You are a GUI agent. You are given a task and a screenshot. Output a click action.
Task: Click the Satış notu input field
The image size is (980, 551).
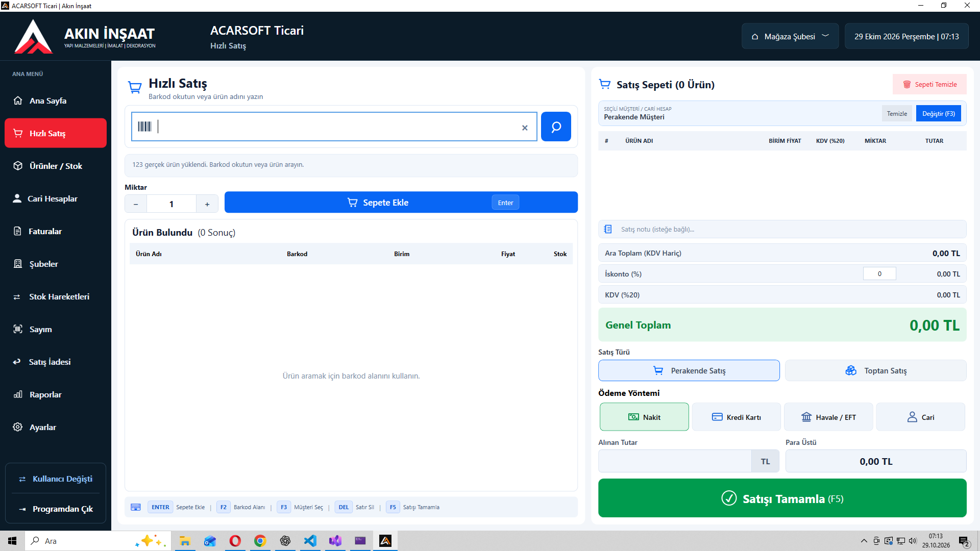click(782, 229)
